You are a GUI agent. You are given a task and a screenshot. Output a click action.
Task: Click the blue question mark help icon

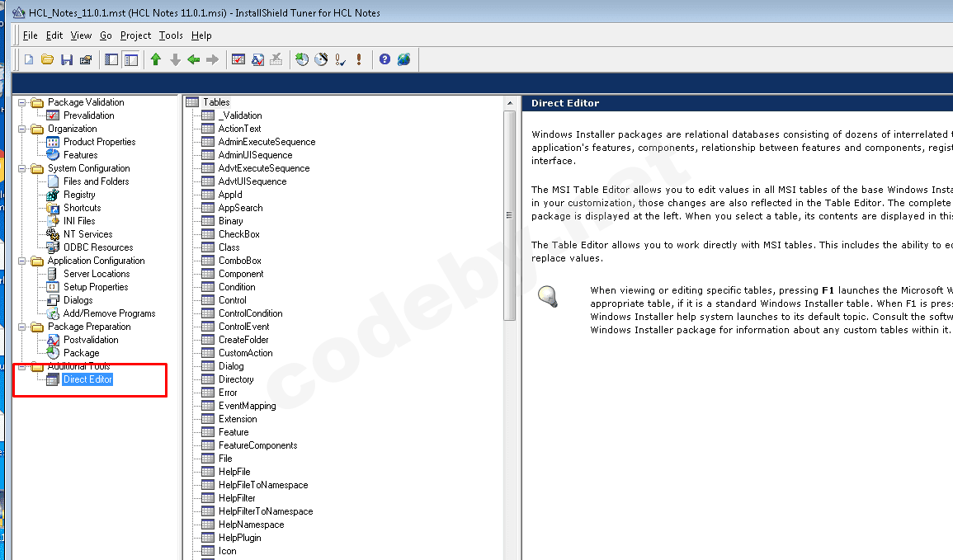coord(385,59)
